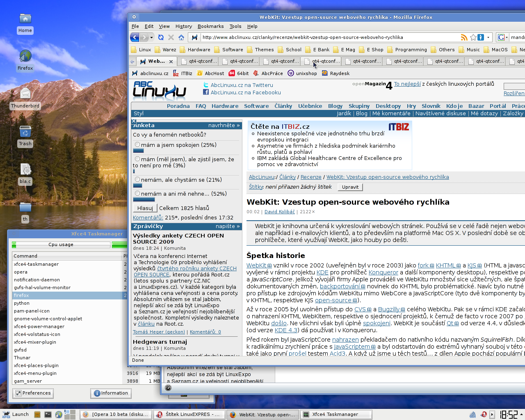Go to Firefox Home page icon
The width and height of the screenshot is (525, 420).
pos(181,37)
